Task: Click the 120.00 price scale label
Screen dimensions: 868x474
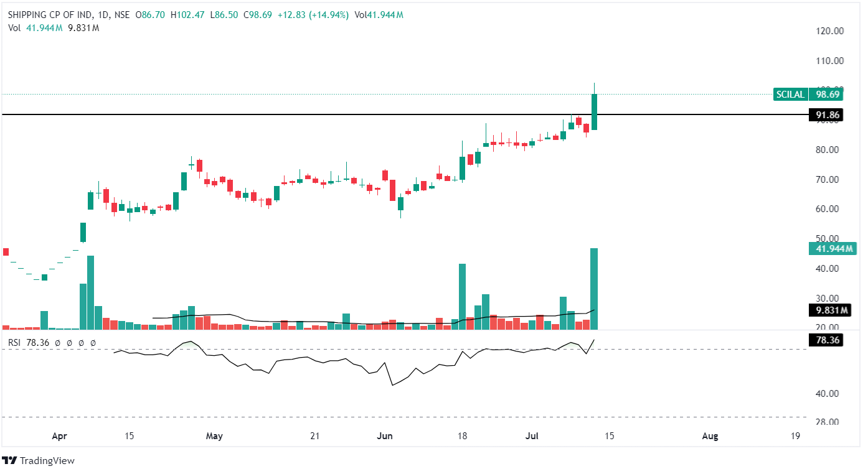Action: coord(830,31)
